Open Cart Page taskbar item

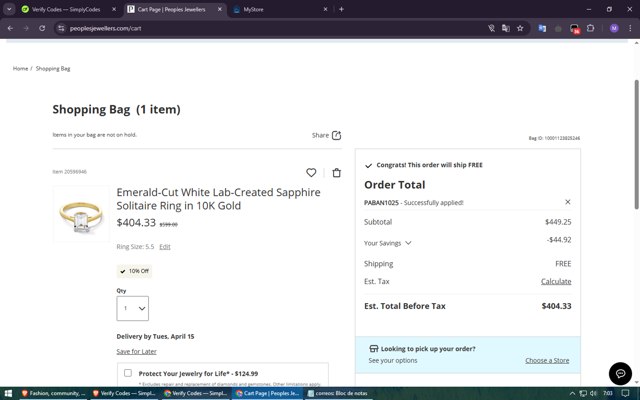point(267,393)
